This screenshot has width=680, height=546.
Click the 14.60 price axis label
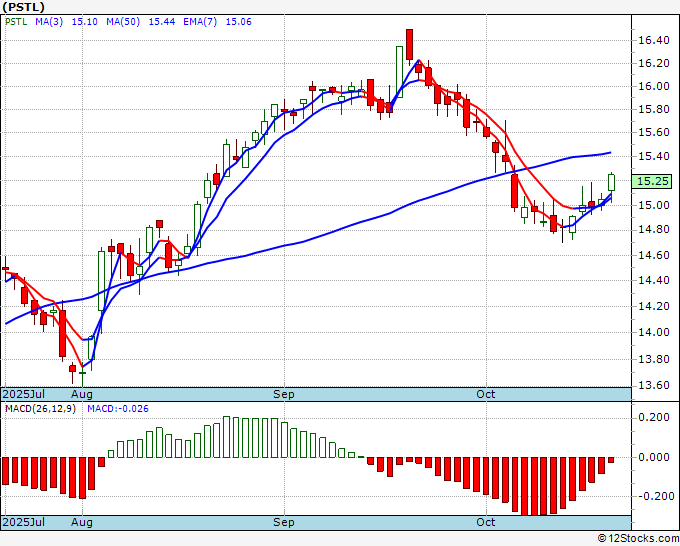654,255
